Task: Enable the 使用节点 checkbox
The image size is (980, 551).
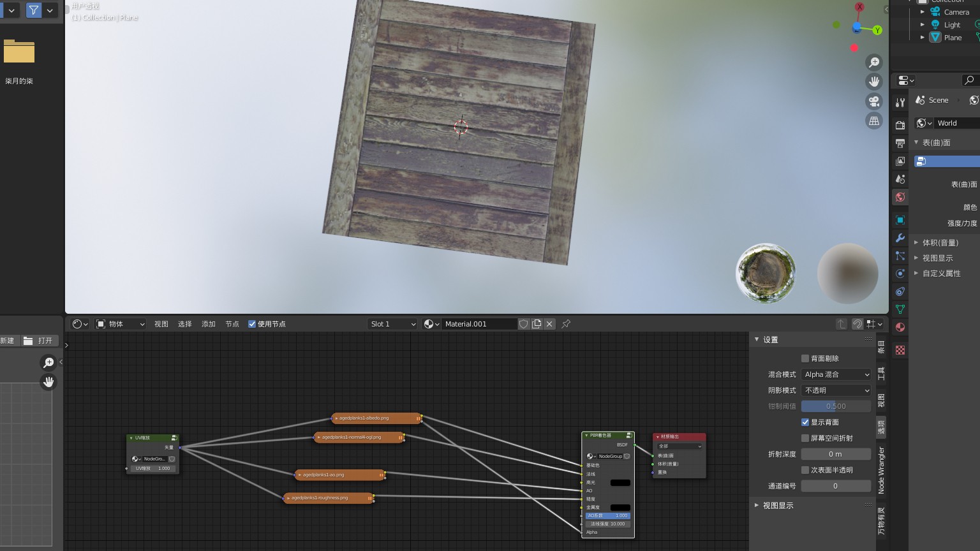Action: coord(252,324)
